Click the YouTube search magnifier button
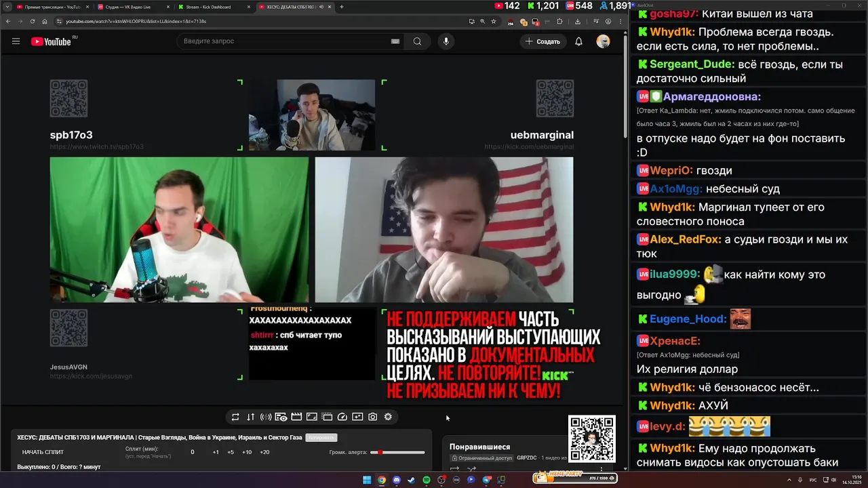The height and width of the screenshot is (488, 868). 417,41
